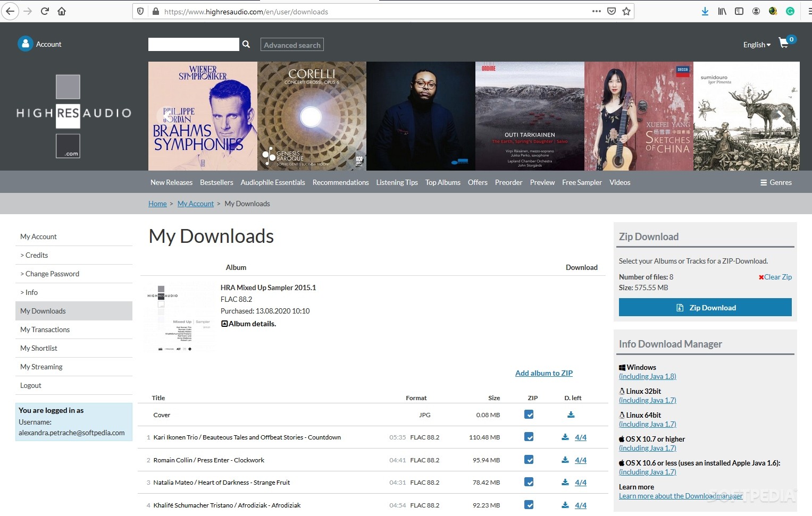
Task: Open the Bestsellers menu item
Action: [216, 182]
